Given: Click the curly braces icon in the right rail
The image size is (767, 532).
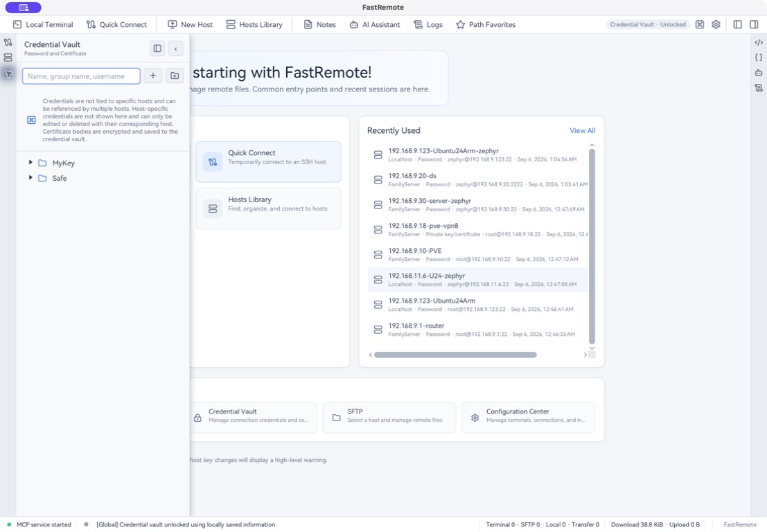Looking at the screenshot, I should click(759, 57).
